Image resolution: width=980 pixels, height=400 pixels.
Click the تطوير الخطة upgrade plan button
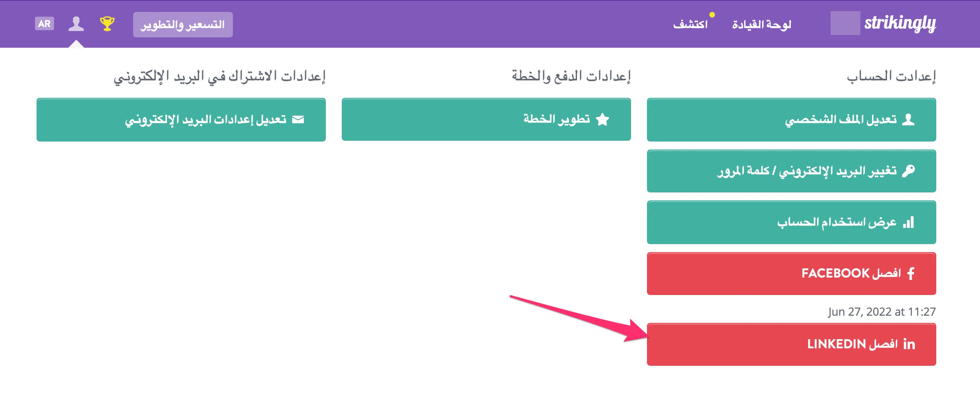tap(486, 119)
